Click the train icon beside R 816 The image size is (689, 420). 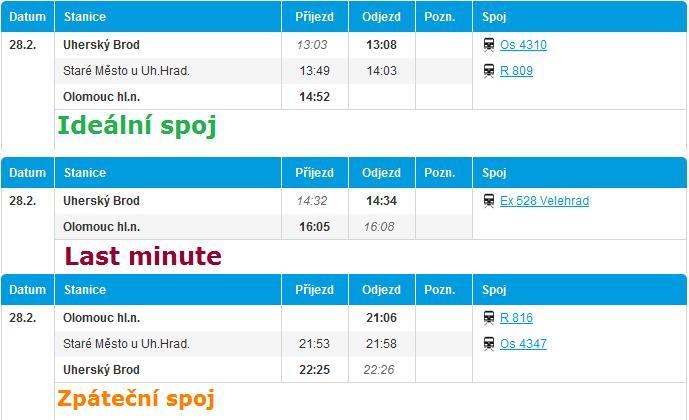coord(489,318)
